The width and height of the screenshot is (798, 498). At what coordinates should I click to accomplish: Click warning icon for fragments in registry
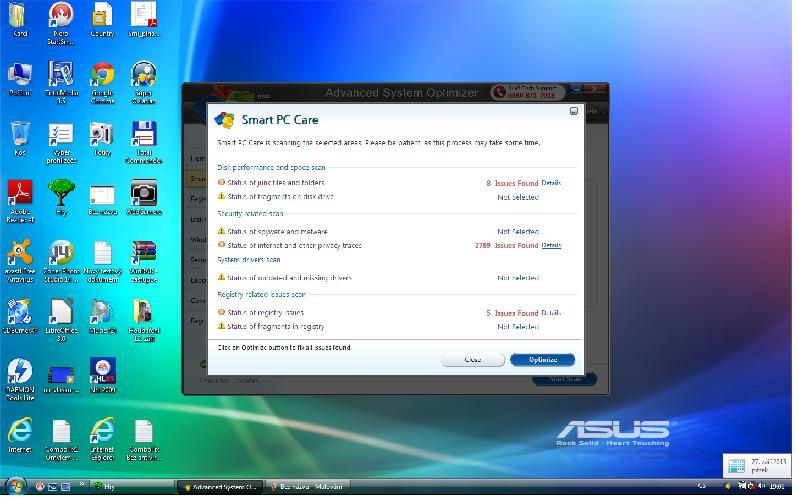click(221, 326)
